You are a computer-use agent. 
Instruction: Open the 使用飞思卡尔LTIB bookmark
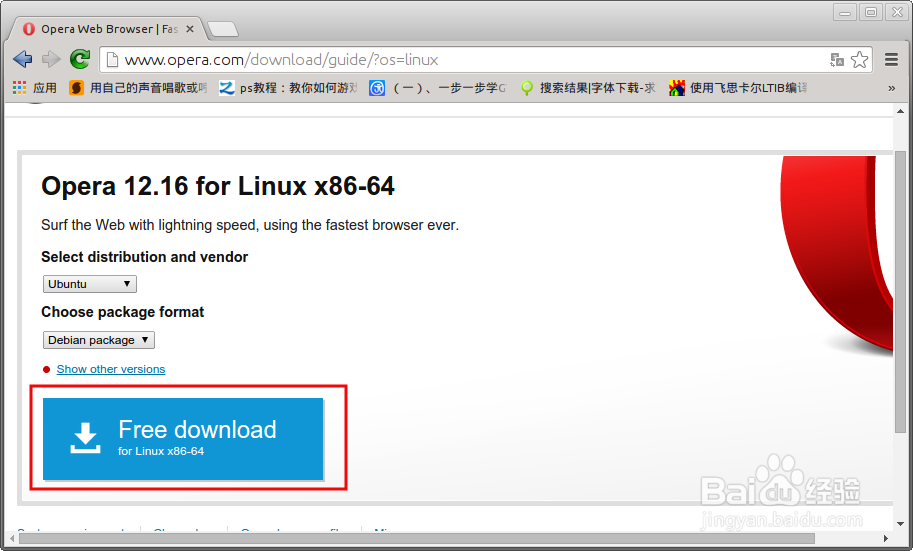pyautogui.click(x=738, y=88)
